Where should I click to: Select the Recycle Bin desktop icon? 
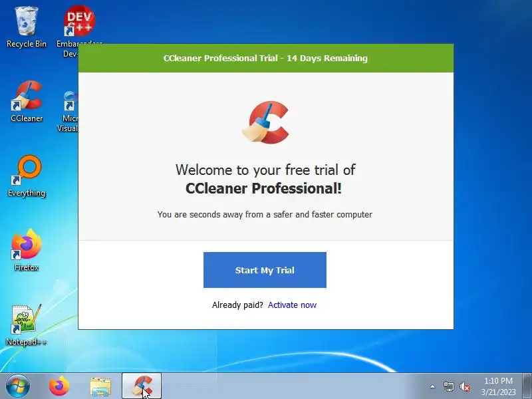27,27
